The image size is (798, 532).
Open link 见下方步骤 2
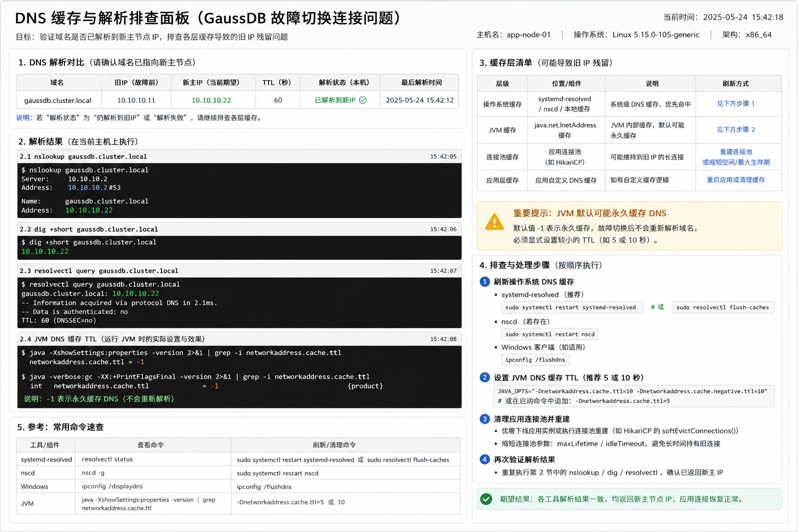tap(736, 130)
